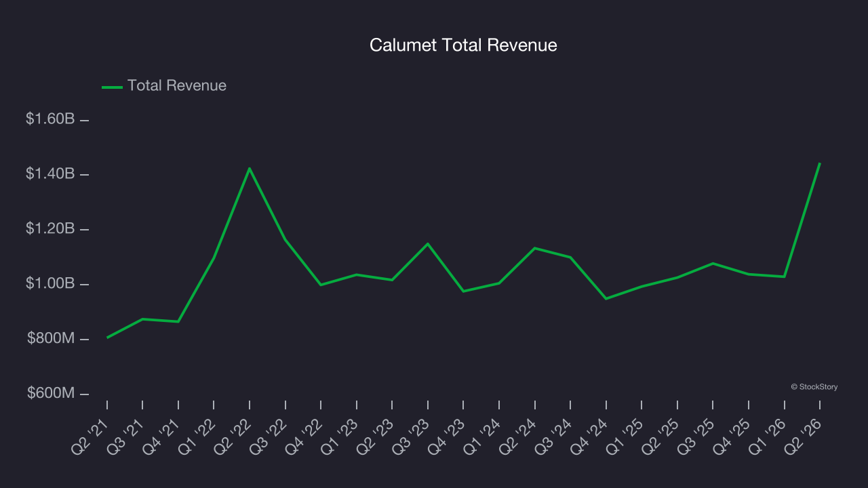Select the "$1.00B" y-axis label

(50, 283)
